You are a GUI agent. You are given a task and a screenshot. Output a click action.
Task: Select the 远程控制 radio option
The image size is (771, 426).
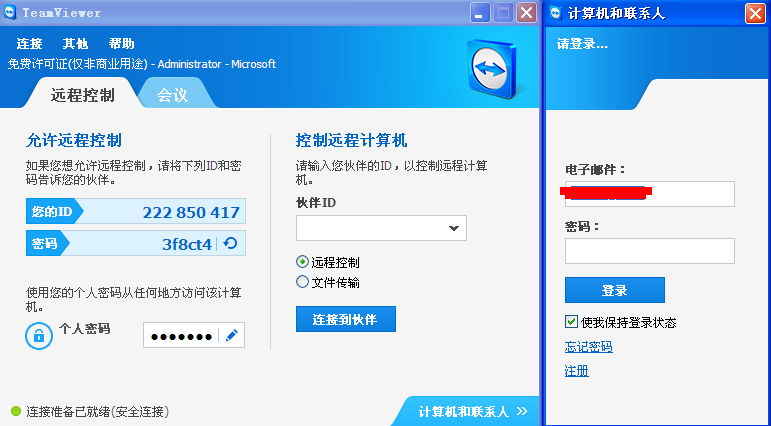pyautogui.click(x=302, y=262)
